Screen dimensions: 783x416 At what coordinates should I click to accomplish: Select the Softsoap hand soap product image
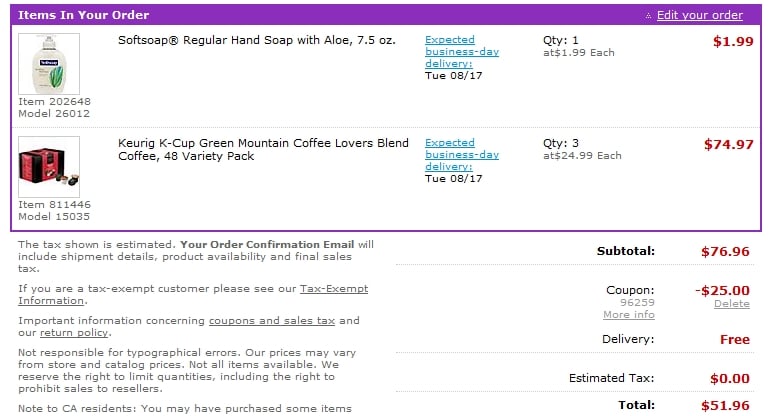(x=49, y=63)
